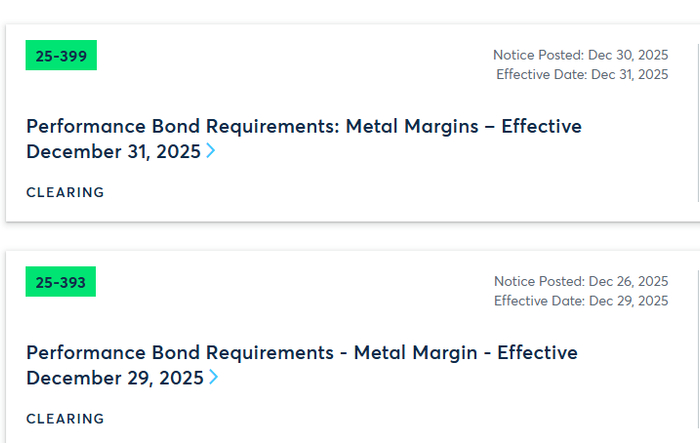Image resolution: width=700 pixels, height=443 pixels.
Task: Click the word "Effective" in the 25-399 title
Action: pos(541,127)
